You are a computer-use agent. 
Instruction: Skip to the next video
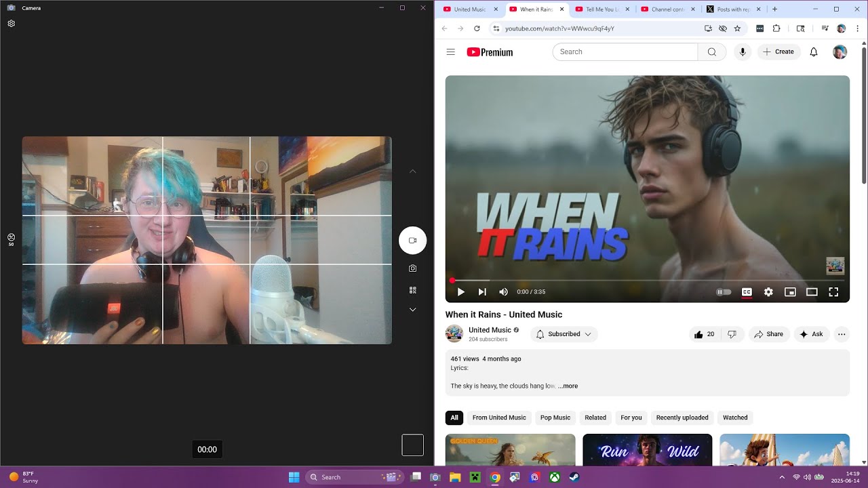(482, 291)
